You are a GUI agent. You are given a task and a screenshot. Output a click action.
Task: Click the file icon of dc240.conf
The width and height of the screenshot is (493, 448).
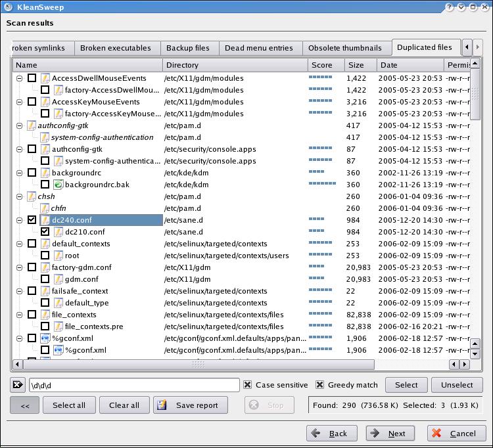(45, 220)
